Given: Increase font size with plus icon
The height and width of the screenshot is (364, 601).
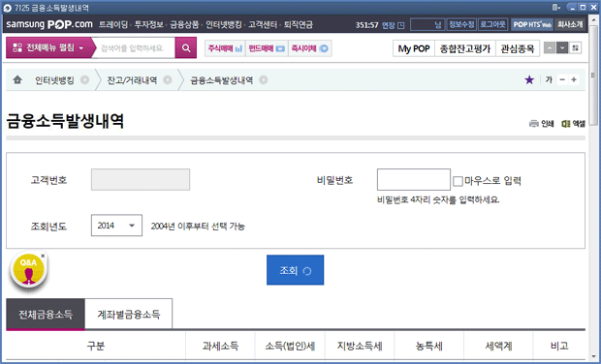Looking at the screenshot, I should pos(574,79).
